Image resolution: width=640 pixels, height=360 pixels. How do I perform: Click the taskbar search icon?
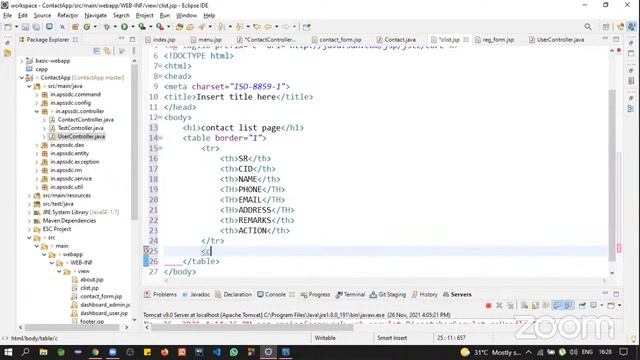tap(25, 352)
